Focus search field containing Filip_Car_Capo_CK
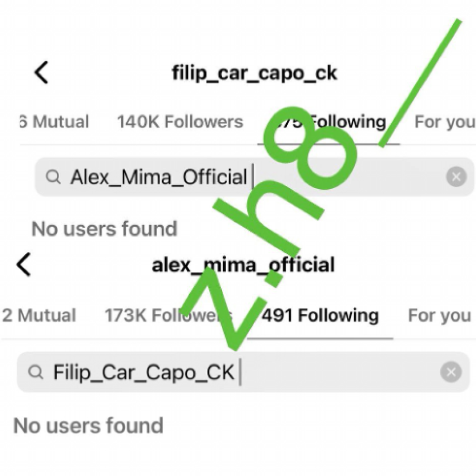This screenshot has width=476, height=476. [325, 372]
